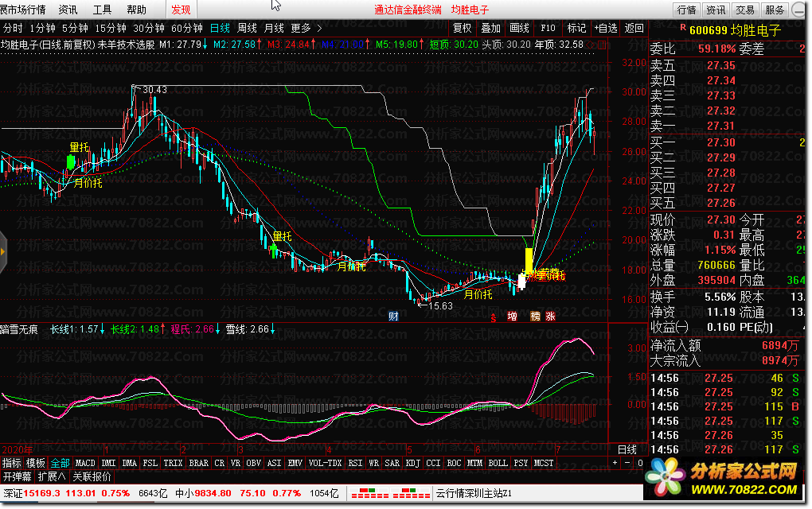Switch to 分时 chart period
This screenshot has height=509, width=812.
13,28
